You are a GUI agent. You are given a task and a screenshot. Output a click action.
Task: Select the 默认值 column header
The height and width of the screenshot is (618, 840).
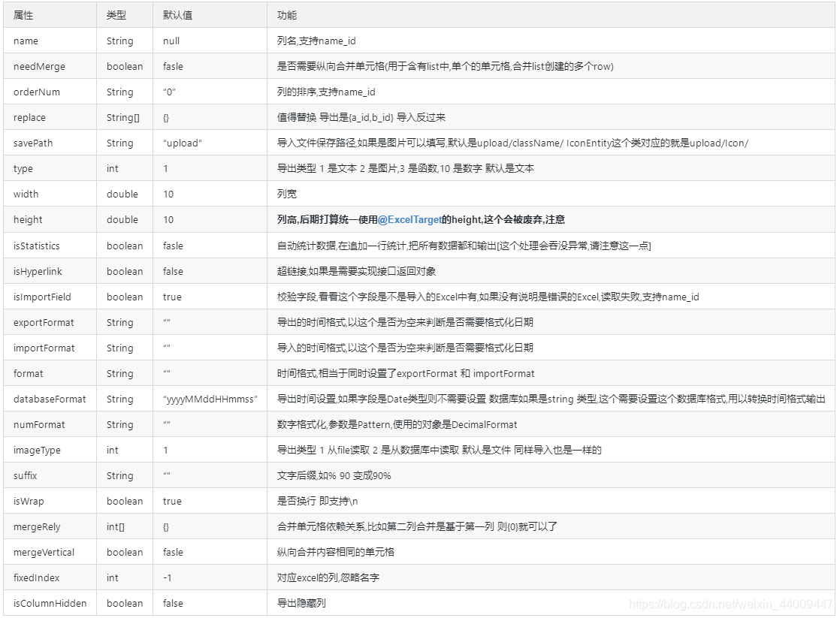coord(174,14)
